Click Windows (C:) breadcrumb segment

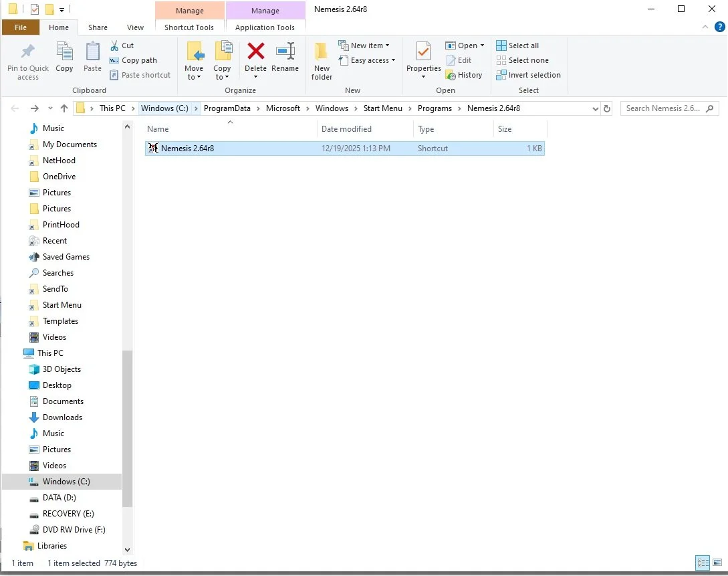pyautogui.click(x=165, y=108)
